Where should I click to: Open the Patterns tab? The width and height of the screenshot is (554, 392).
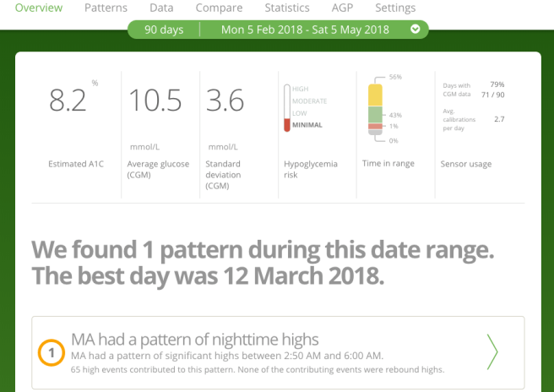point(106,8)
